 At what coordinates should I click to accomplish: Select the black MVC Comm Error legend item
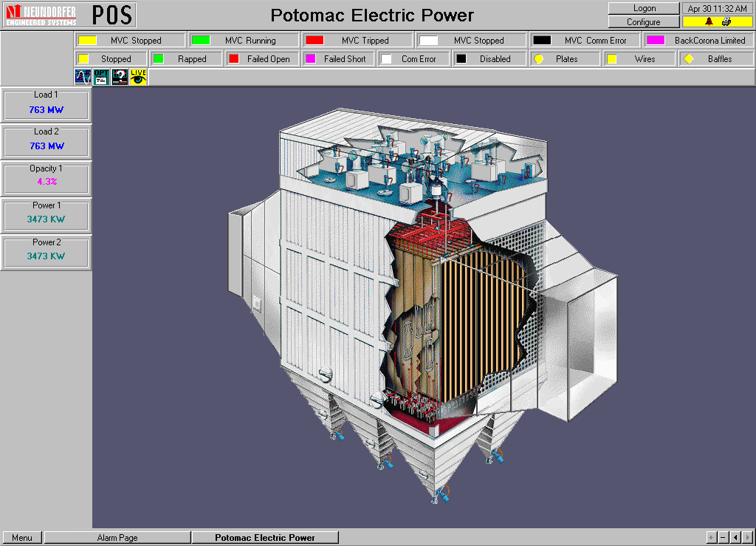pos(585,41)
